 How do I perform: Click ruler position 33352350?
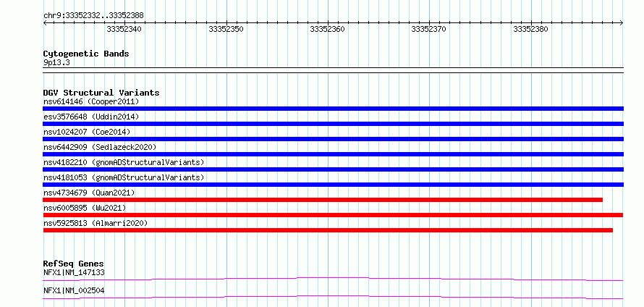click(x=226, y=29)
